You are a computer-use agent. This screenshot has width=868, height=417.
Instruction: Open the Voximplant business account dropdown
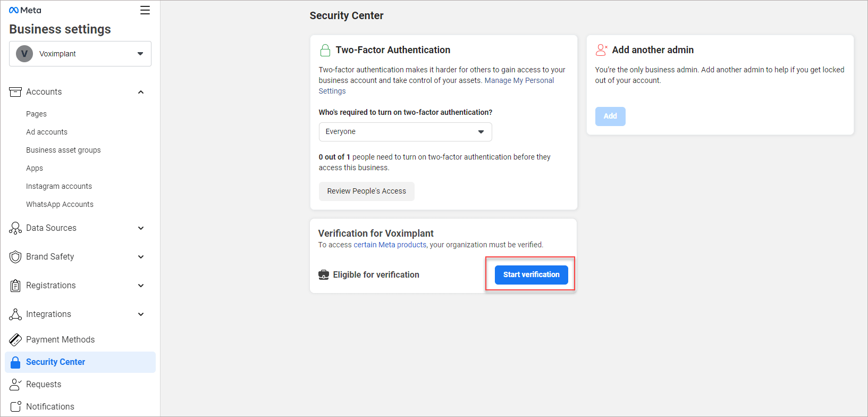point(80,54)
